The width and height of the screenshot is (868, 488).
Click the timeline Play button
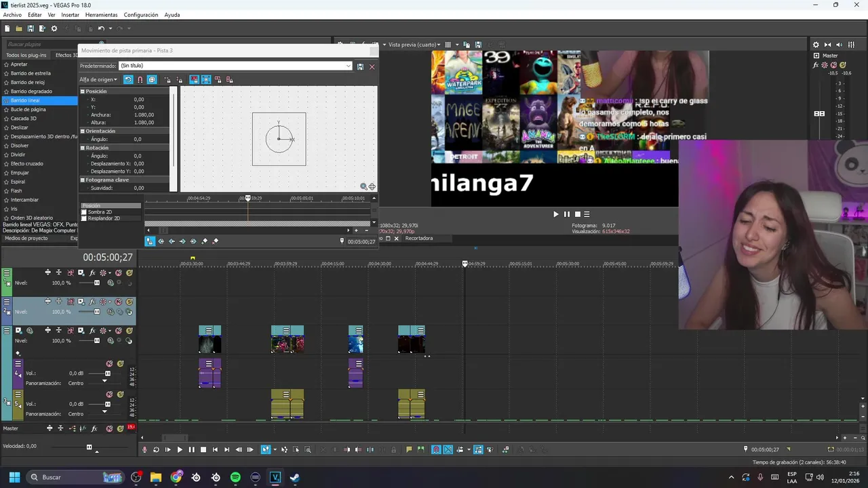[180, 449]
